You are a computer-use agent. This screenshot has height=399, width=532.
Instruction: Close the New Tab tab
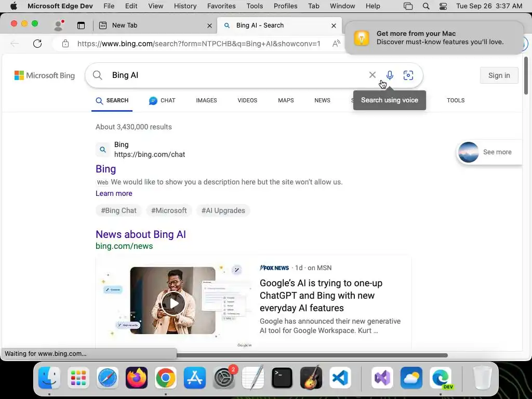coord(210,25)
